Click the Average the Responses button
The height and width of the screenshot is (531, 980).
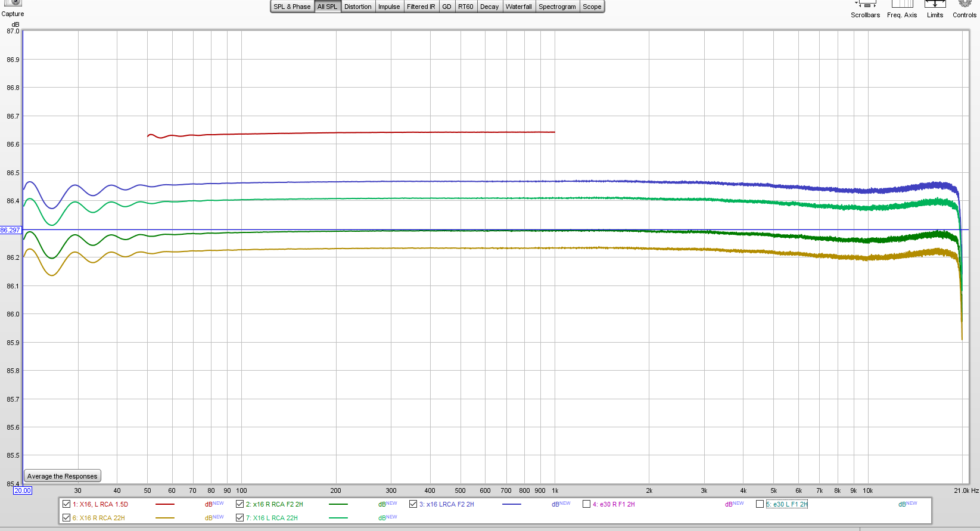(63, 476)
